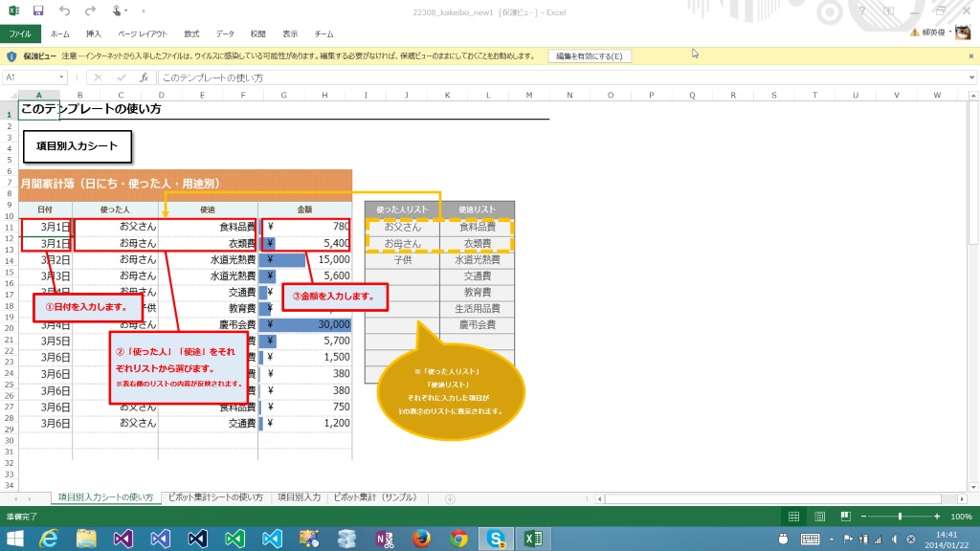Open OneNote clipper taskbar icon

tap(385, 539)
